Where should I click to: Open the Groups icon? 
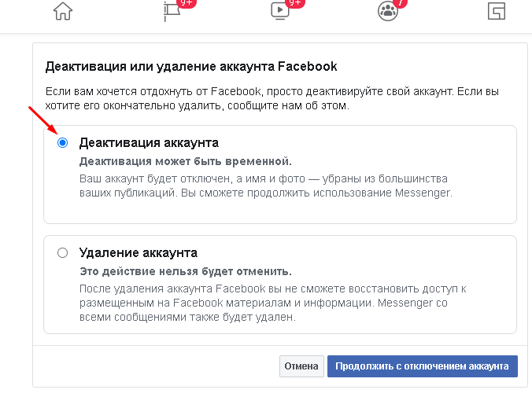coord(388,11)
